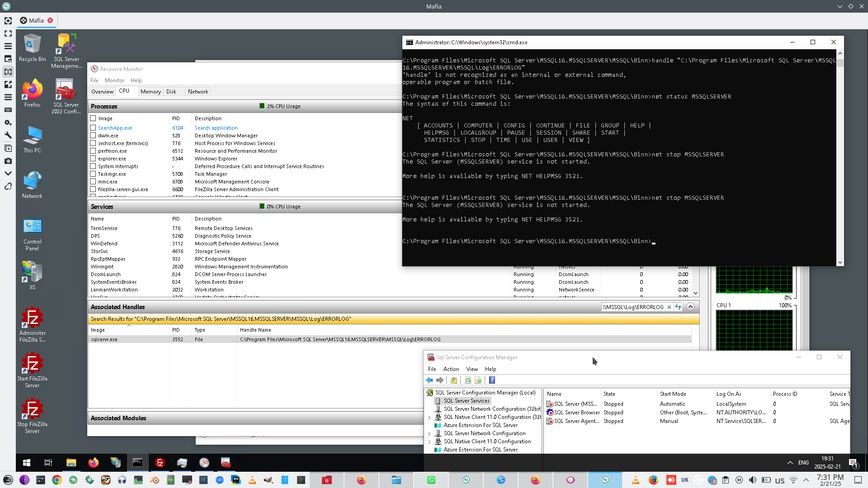Click Up One Level folder icon
The height and width of the screenshot is (488, 868).
tap(454, 380)
